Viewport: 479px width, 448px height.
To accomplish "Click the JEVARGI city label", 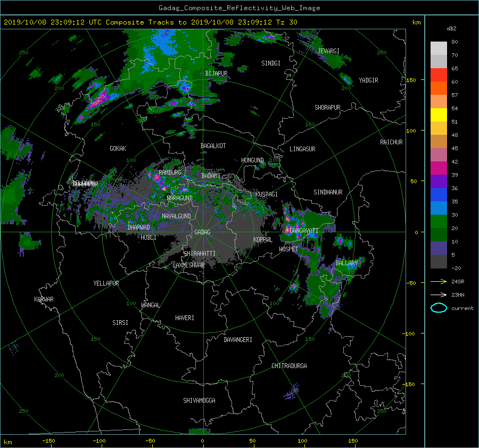I will [x=328, y=51].
